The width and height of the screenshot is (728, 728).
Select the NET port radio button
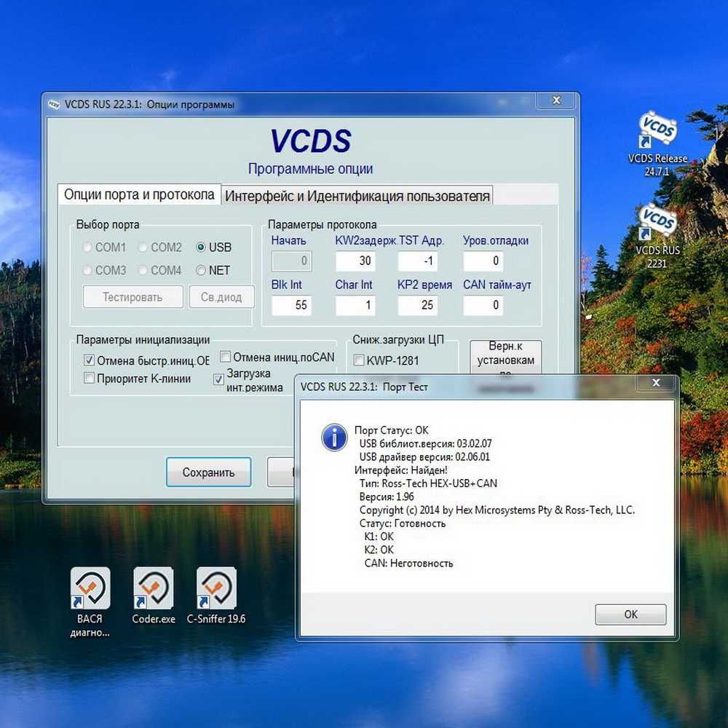pos(201,270)
